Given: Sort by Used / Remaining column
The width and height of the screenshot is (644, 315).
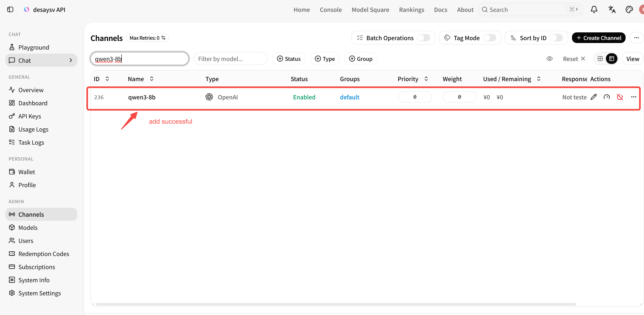Looking at the screenshot, I should point(539,79).
